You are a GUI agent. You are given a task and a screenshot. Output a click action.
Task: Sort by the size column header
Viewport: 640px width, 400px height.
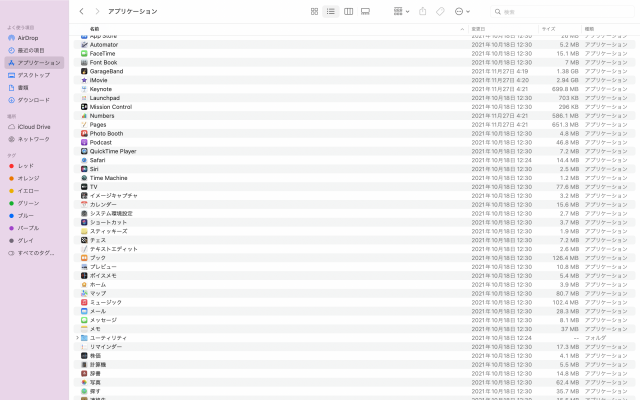coord(549,29)
